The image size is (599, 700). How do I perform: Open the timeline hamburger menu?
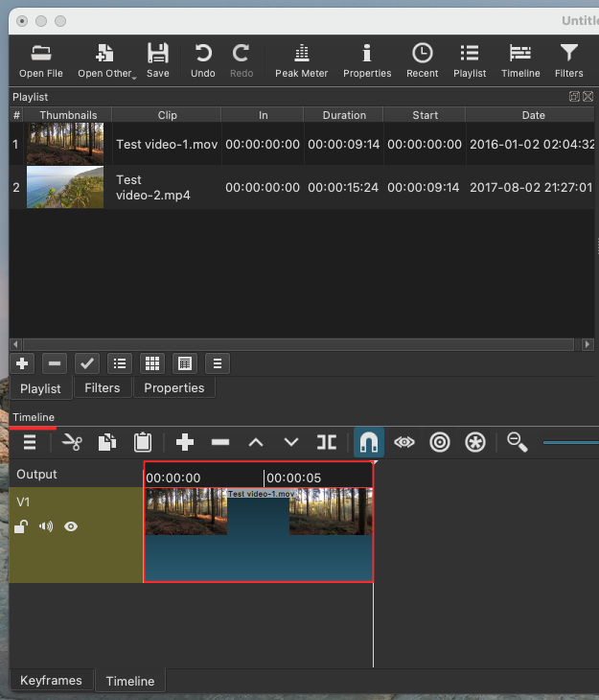click(30, 442)
